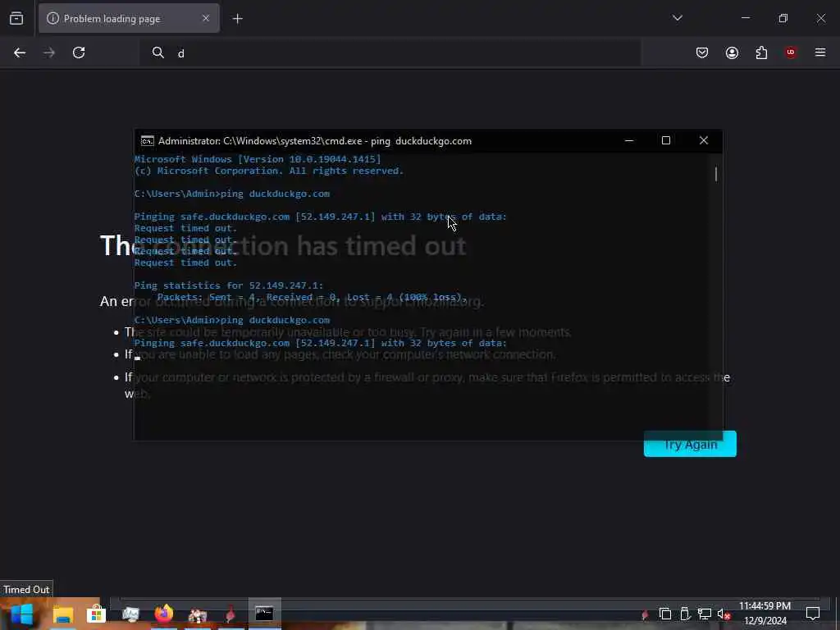840x630 pixels.
Task: Focus the Firefox address bar field
Action: tap(390, 53)
